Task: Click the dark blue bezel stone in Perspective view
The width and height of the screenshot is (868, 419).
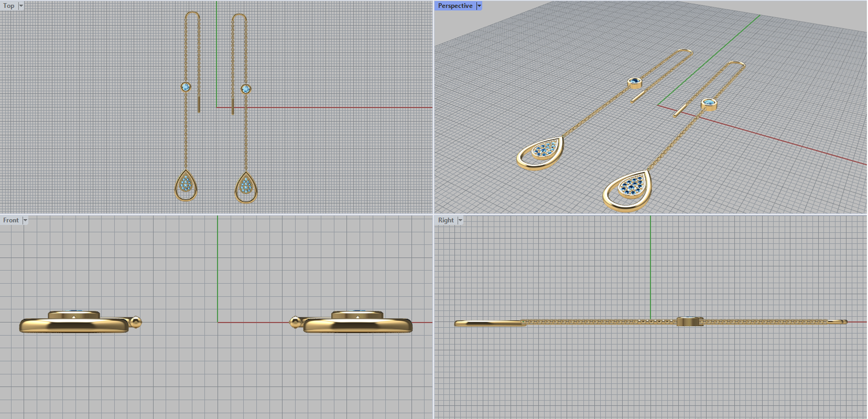Action: point(635,82)
